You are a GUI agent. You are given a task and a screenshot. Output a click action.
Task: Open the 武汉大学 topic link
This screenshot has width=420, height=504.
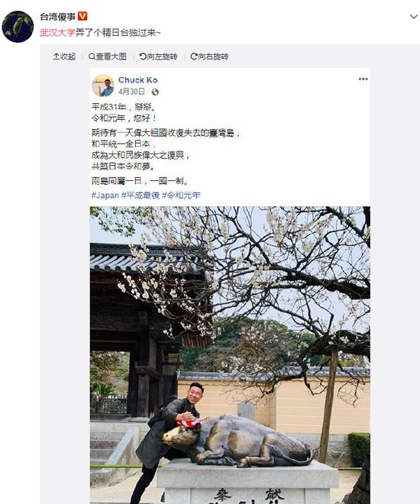(x=57, y=33)
